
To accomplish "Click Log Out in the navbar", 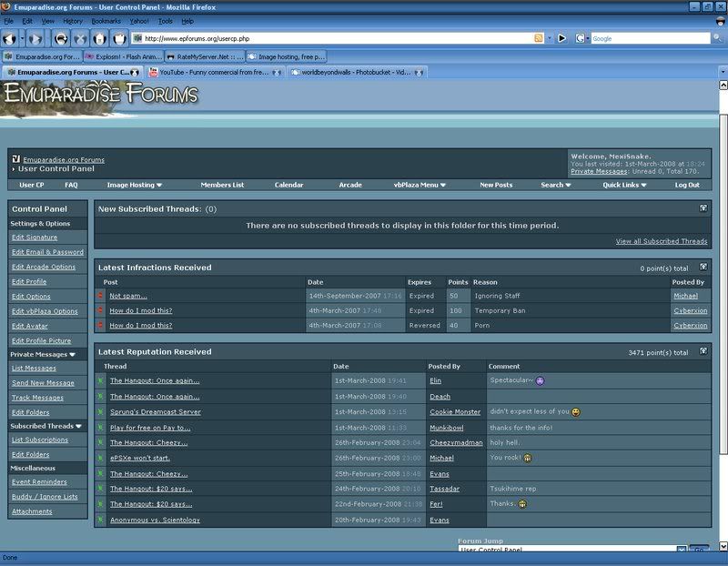I will [x=687, y=185].
